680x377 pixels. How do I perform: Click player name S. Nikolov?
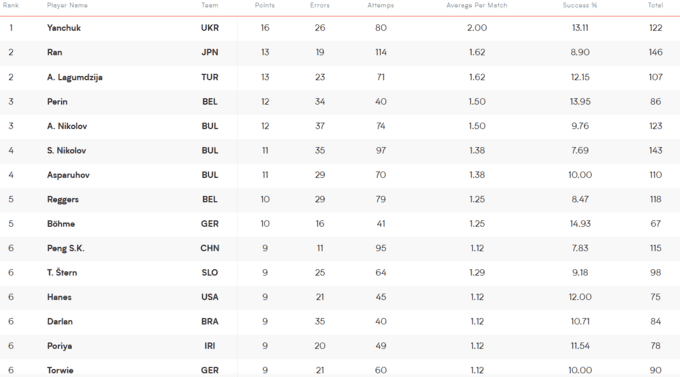[x=66, y=151]
